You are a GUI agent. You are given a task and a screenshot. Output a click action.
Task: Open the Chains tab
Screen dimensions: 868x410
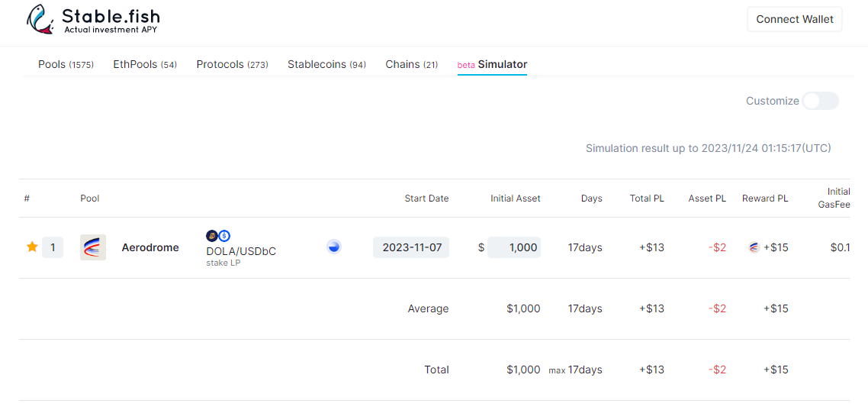pyautogui.click(x=411, y=65)
